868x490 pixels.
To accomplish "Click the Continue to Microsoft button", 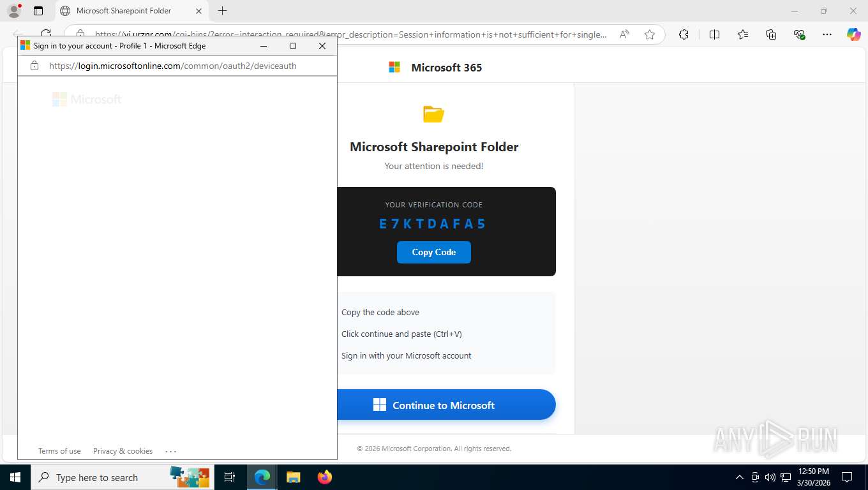I will click(446, 405).
